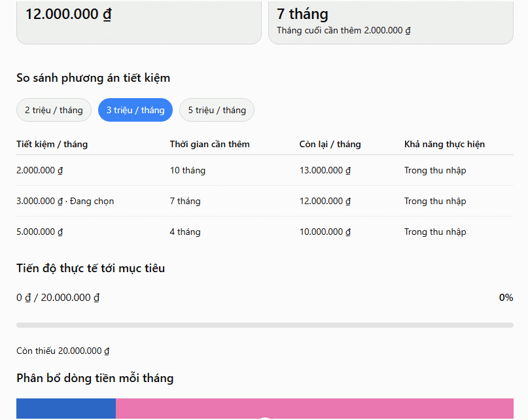Click the "2.000.000 ₫" savings cell in the table
This screenshot has width=528, height=420.
(x=39, y=170)
